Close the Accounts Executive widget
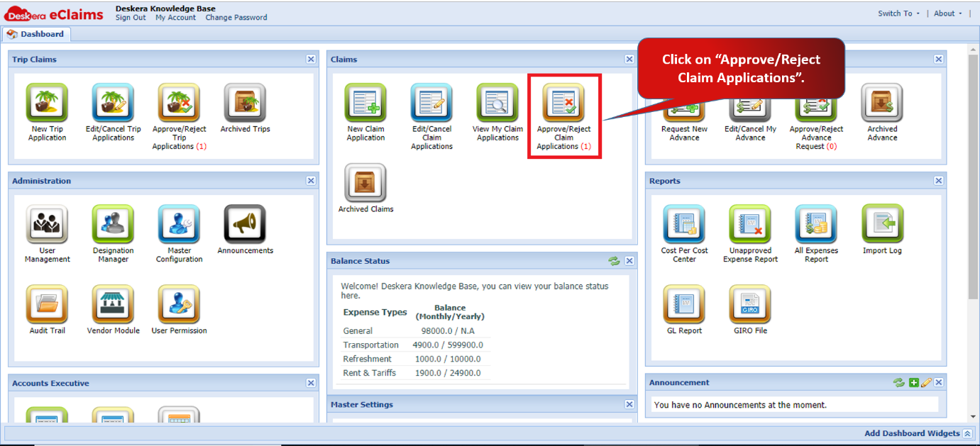This screenshot has height=446, width=980. click(311, 383)
